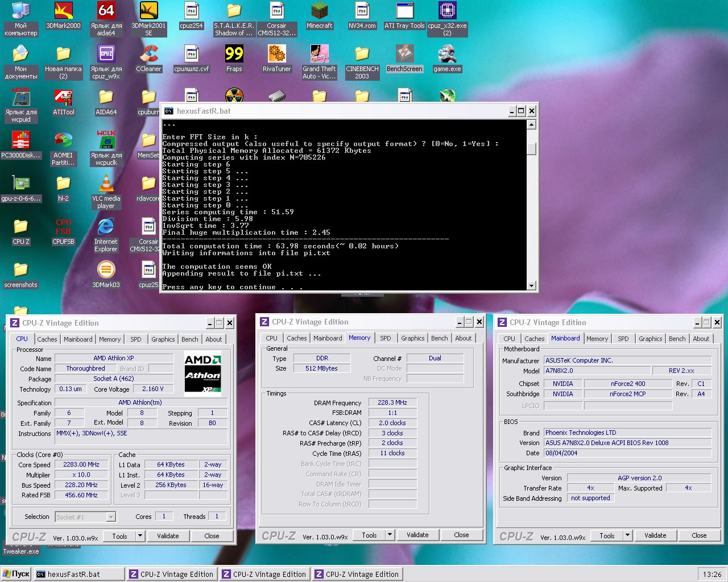
Task: Open the cpuz_x32.exe icon
Action: click(447, 19)
